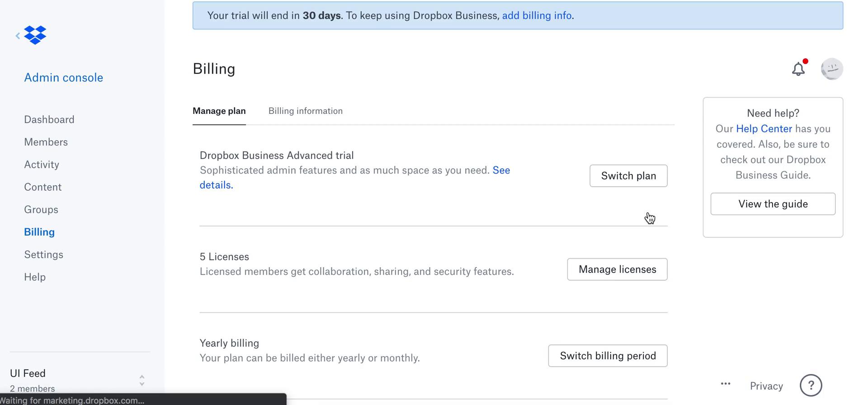Switch to Billing information tab
Screen dimensions: 868x405
tap(306, 111)
